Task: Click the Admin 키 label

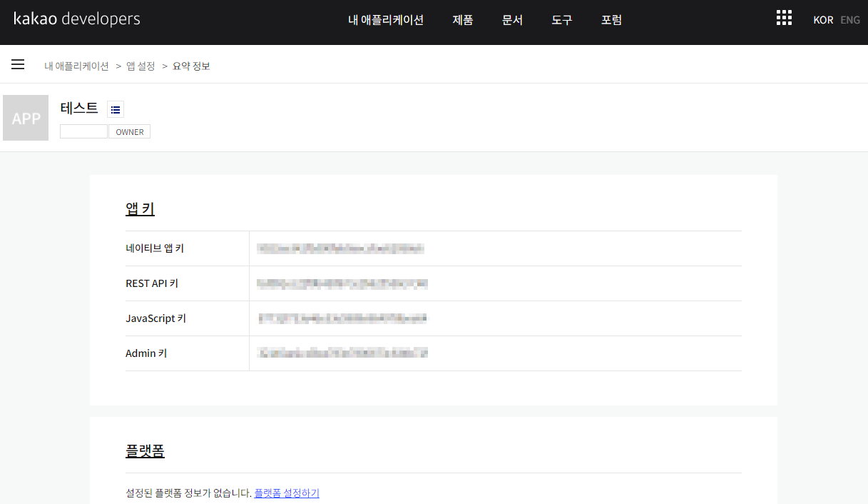Action: coord(146,353)
